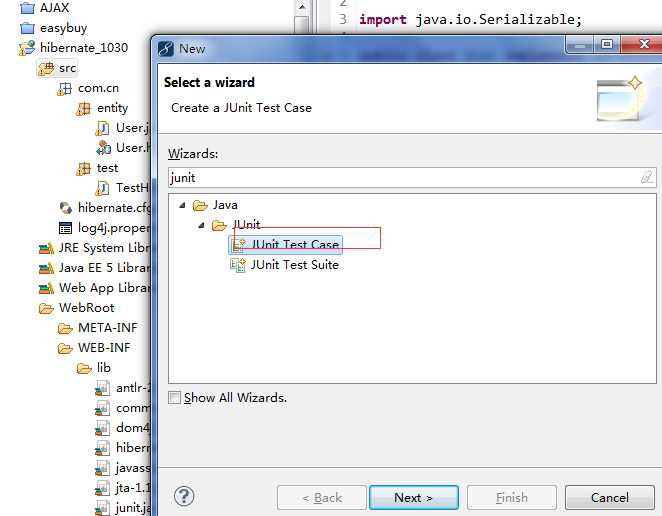
Task: Click the import java.io.Serializable code line
Action: [470, 19]
